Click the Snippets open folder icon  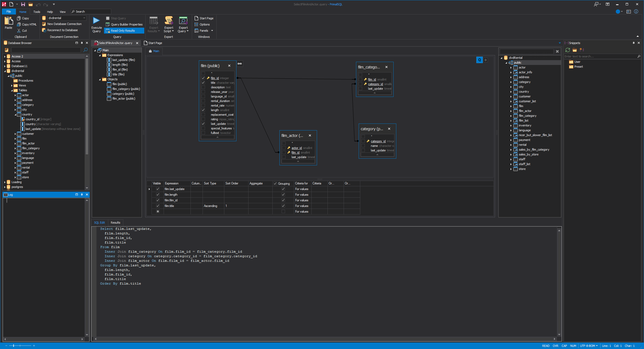click(x=575, y=50)
